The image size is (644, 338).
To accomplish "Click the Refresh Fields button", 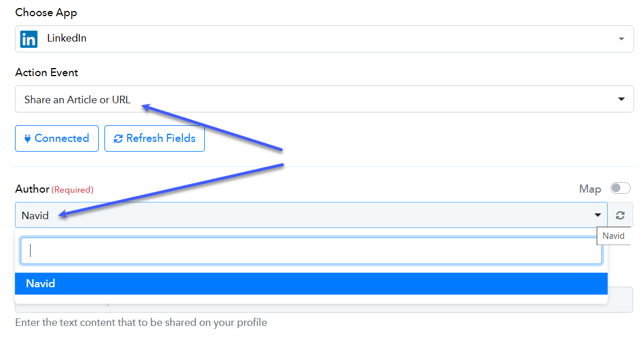I will tap(155, 138).
